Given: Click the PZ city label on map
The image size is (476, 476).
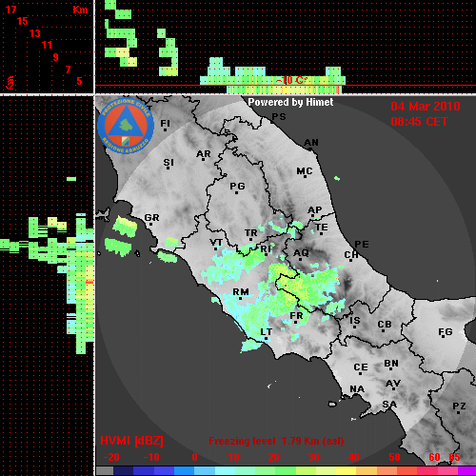Looking at the screenshot, I should (x=459, y=406).
